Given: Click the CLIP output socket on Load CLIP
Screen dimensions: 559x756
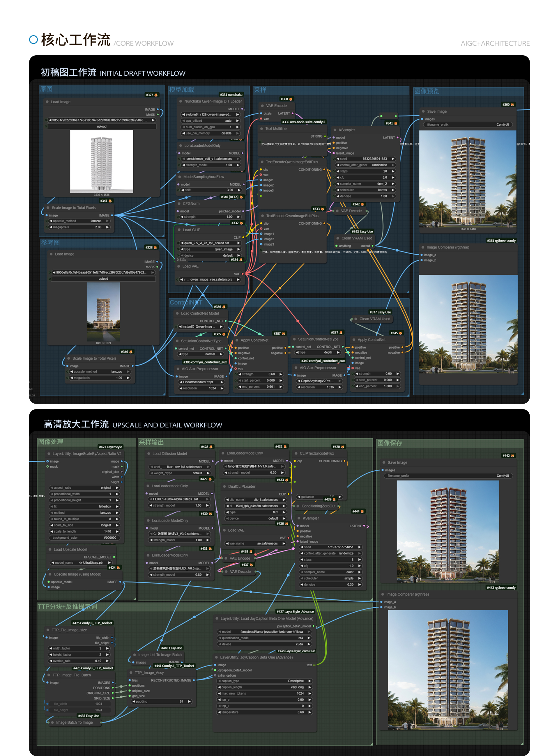Looking at the screenshot, I should [x=243, y=237].
